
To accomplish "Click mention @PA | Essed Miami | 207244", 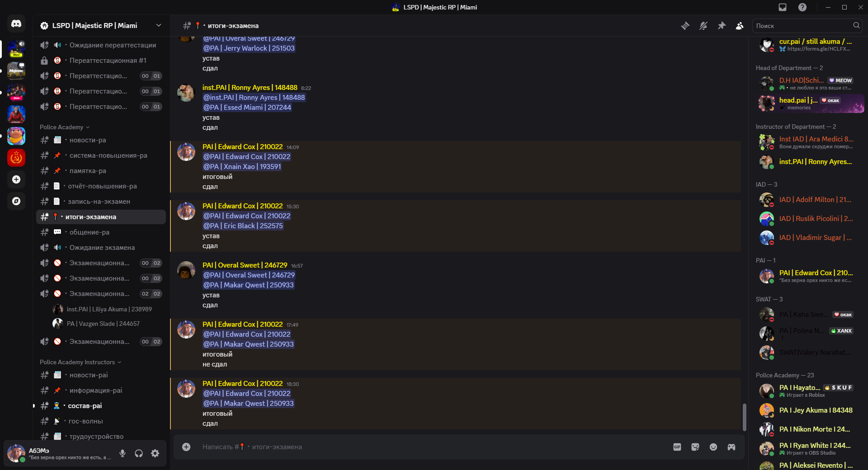I will (247, 108).
